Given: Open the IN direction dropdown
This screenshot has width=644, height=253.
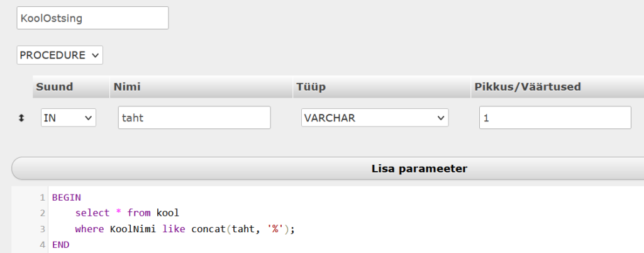Looking at the screenshot, I should click(x=69, y=118).
